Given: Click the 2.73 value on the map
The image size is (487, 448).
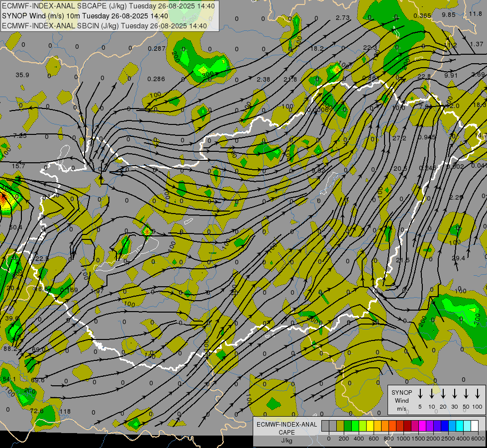Looking at the screenshot, I should click(x=343, y=18).
